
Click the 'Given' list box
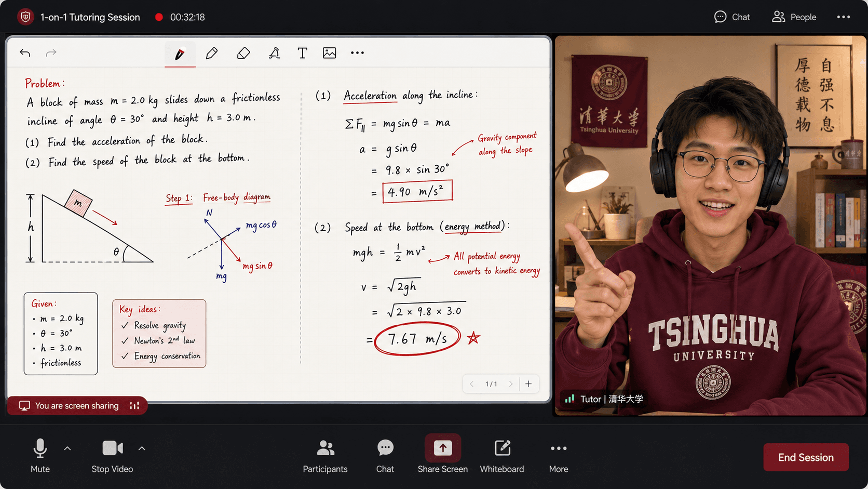coord(61,334)
